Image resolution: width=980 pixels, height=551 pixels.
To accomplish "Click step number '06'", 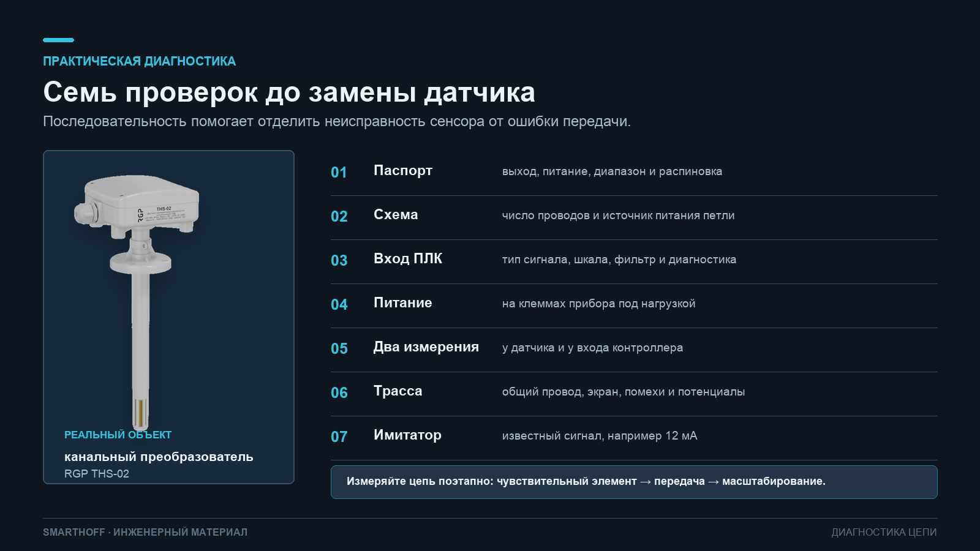I will pyautogui.click(x=339, y=392).
